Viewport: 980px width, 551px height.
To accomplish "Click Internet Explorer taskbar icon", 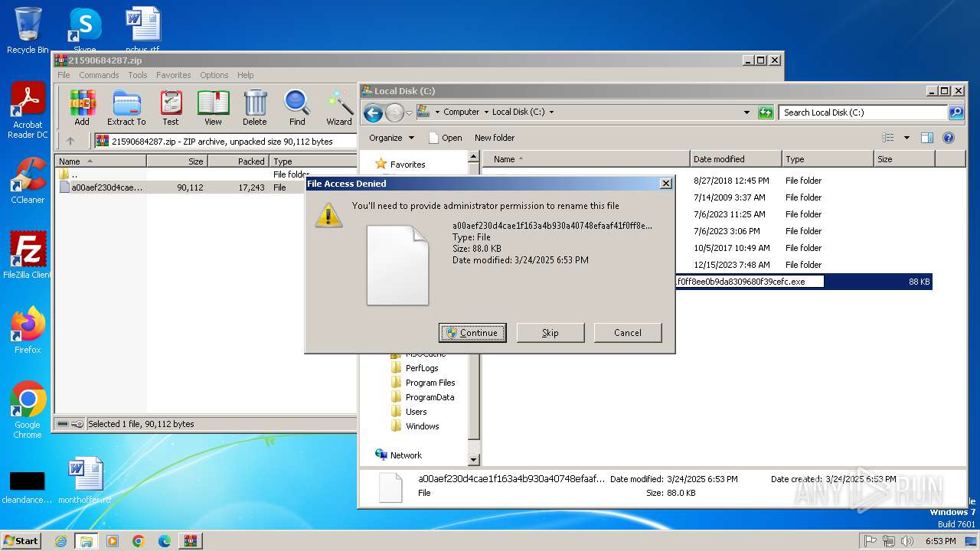I will tap(60, 541).
